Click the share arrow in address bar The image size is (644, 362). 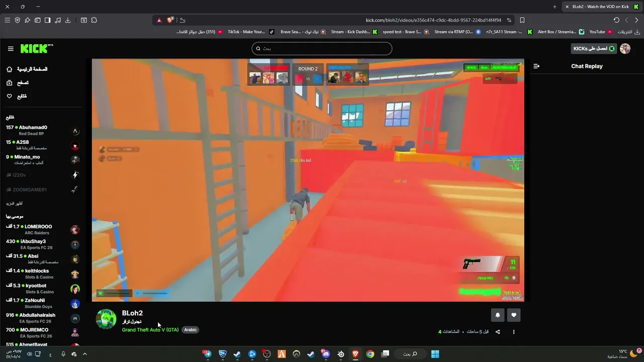[182, 20]
